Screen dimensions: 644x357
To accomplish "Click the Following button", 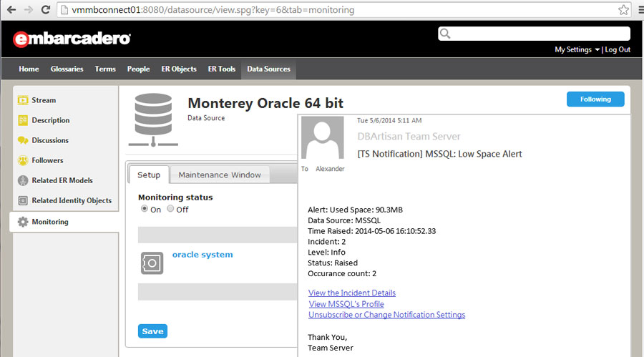I will coord(595,99).
